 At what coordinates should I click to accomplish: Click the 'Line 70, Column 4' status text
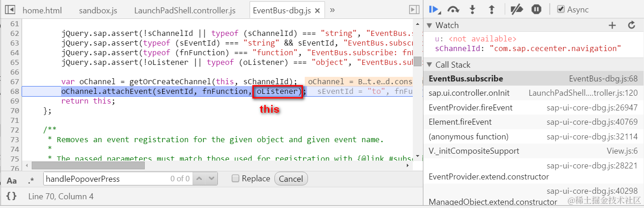tap(61, 196)
